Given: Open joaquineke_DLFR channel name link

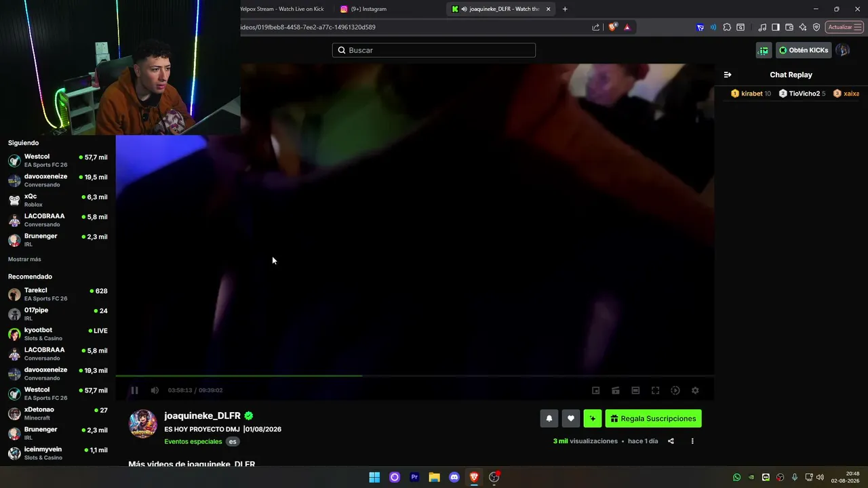Looking at the screenshot, I should tap(203, 415).
